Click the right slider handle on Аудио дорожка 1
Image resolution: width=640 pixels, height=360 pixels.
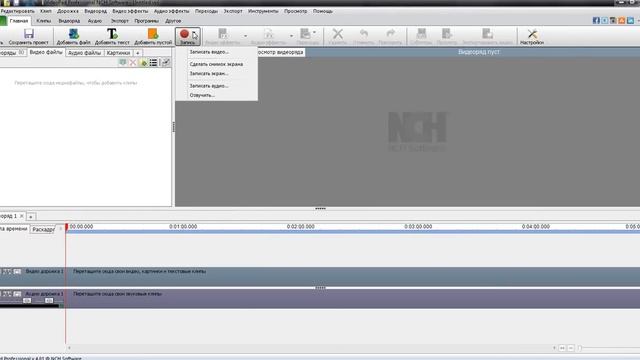pyautogui.click(x=49, y=300)
